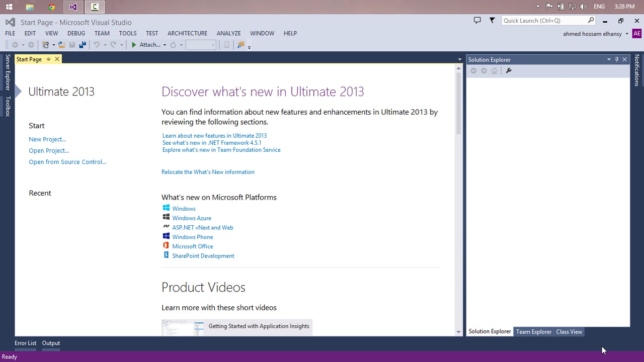
Task: Expand the Redo history dropdown arrow
Action: (x=121, y=45)
